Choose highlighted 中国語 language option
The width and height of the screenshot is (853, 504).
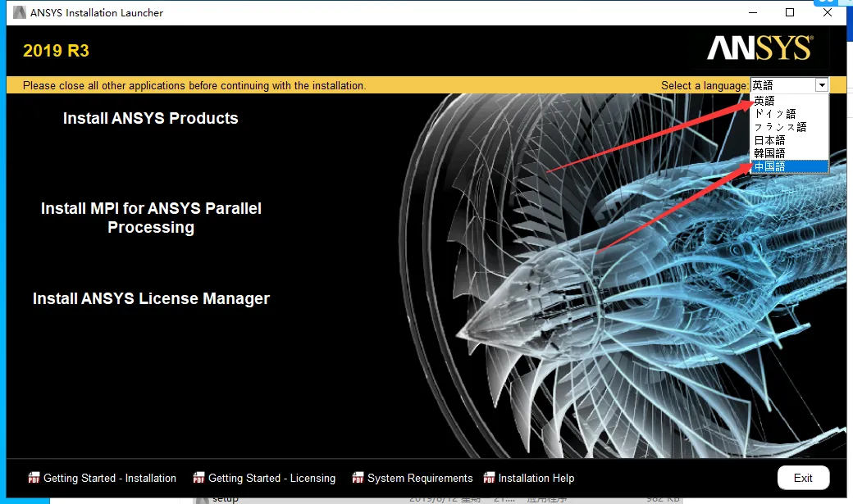789,166
